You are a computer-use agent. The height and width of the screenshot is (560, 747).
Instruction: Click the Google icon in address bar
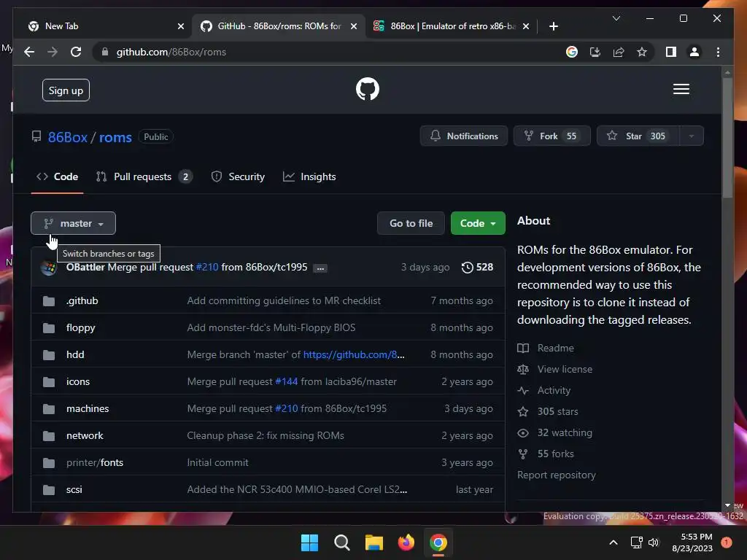[x=572, y=52]
